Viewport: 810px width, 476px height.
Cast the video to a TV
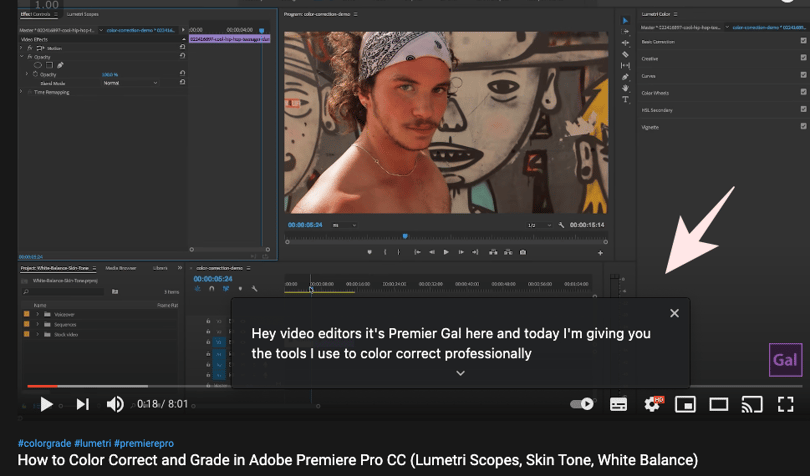pos(752,404)
